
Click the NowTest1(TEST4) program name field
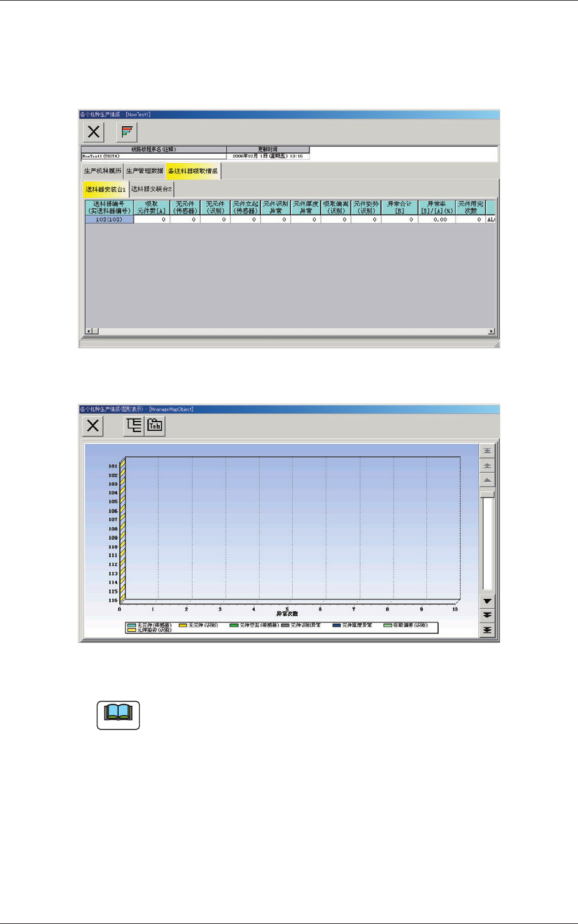154,156
